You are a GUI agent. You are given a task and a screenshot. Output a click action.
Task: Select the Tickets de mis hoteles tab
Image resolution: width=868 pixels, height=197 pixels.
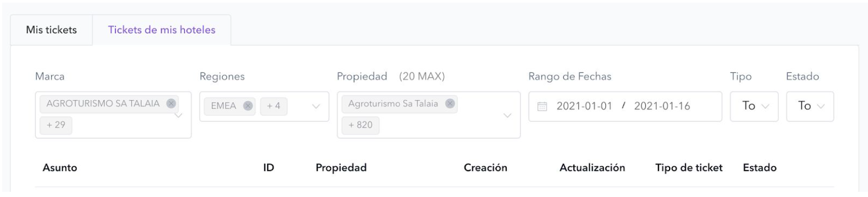pyautogui.click(x=162, y=30)
